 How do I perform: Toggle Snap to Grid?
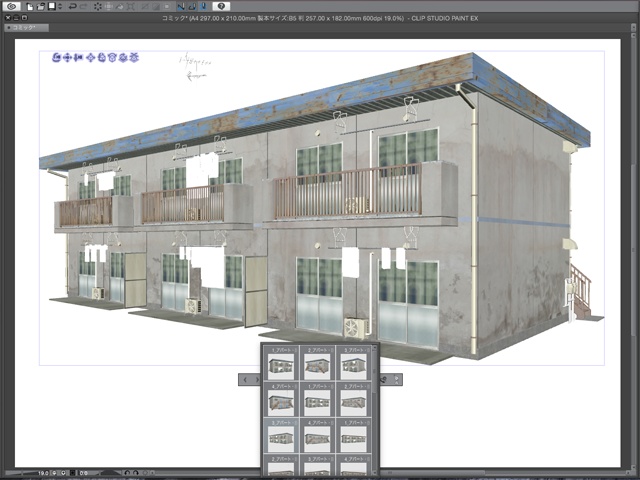[204, 6]
